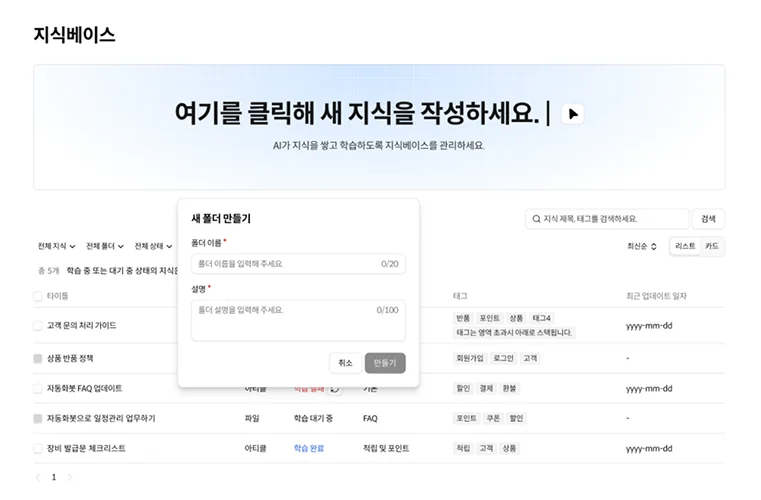Click the FAQ folder cell in the 일정관리 row
The image size is (761, 500).
pos(370,418)
